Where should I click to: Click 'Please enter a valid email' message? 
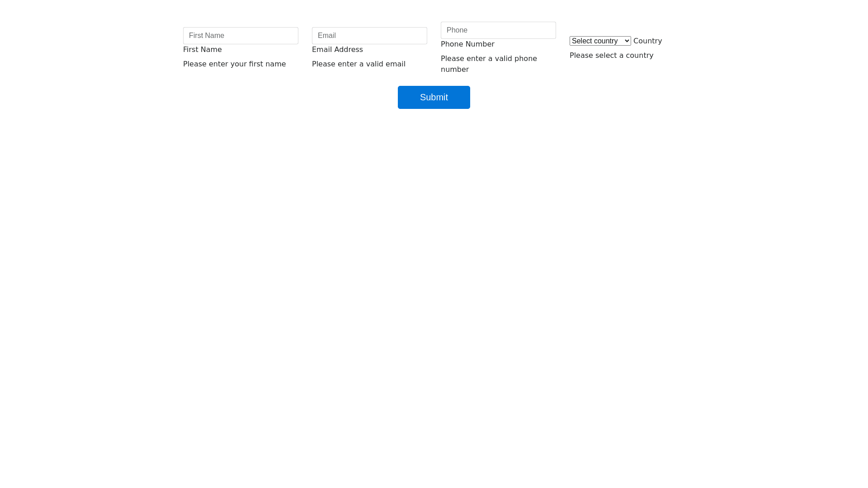[359, 64]
